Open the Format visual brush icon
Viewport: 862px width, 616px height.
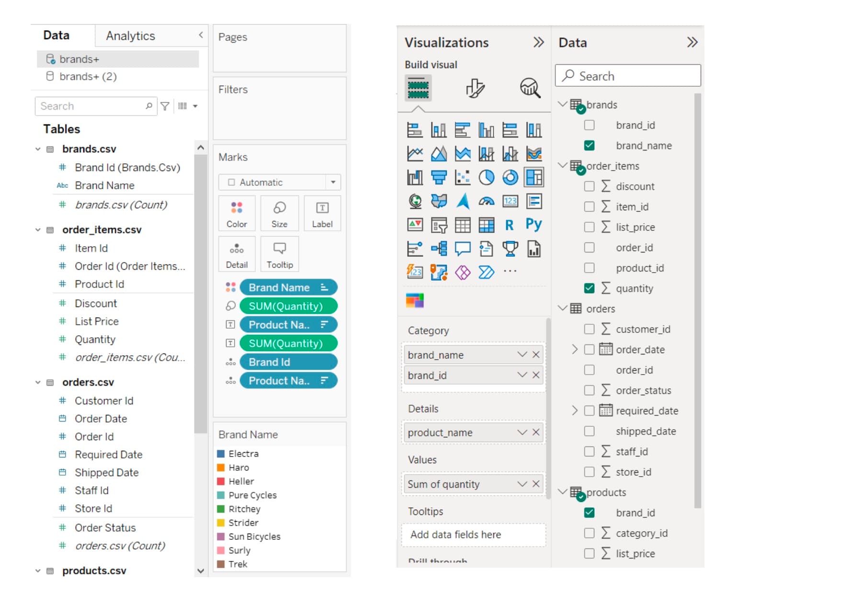tap(475, 88)
